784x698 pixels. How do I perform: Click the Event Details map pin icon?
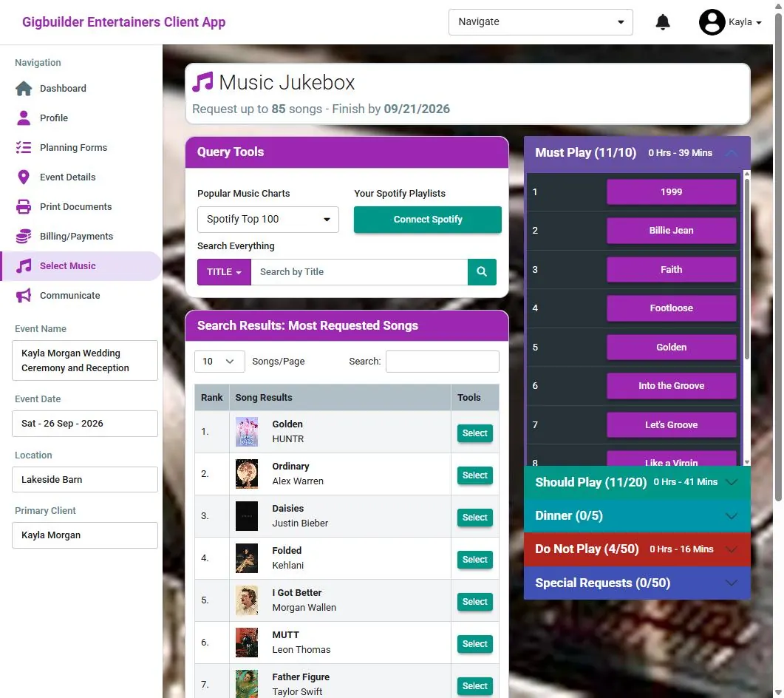click(24, 177)
